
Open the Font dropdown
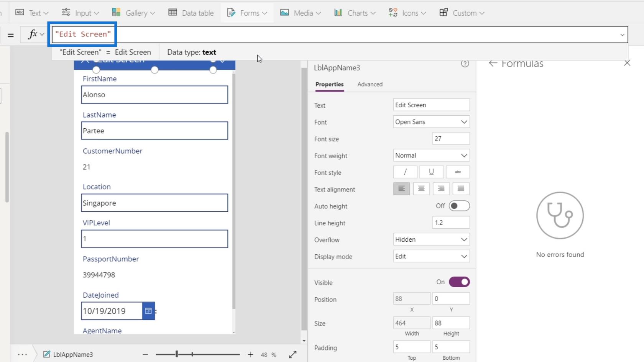[x=431, y=122]
